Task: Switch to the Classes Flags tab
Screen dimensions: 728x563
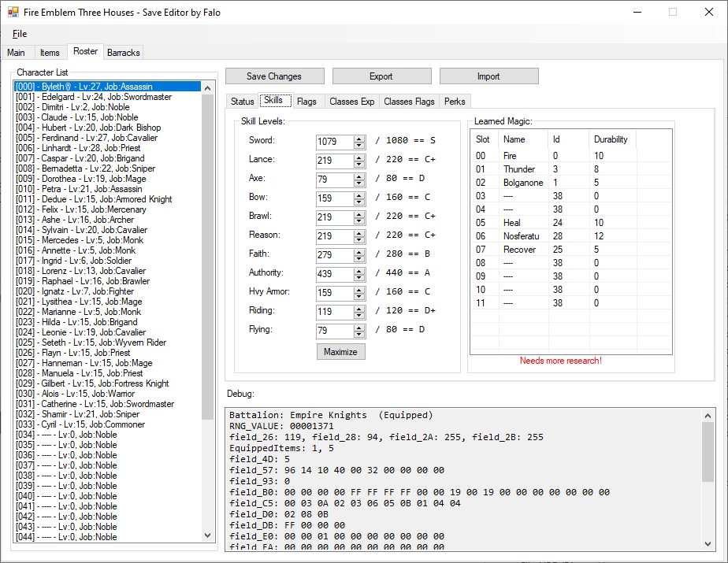Action: [409, 101]
